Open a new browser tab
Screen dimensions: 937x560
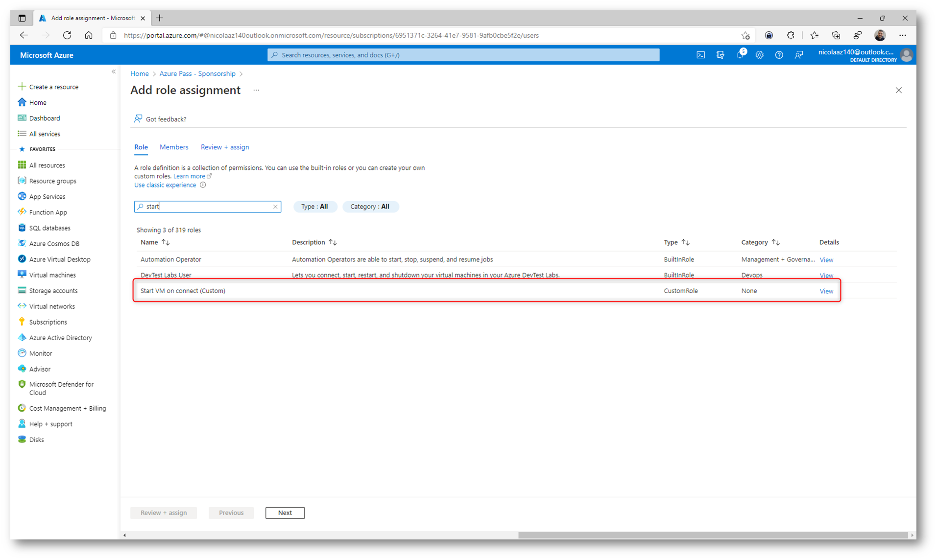click(x=160, y=18)
